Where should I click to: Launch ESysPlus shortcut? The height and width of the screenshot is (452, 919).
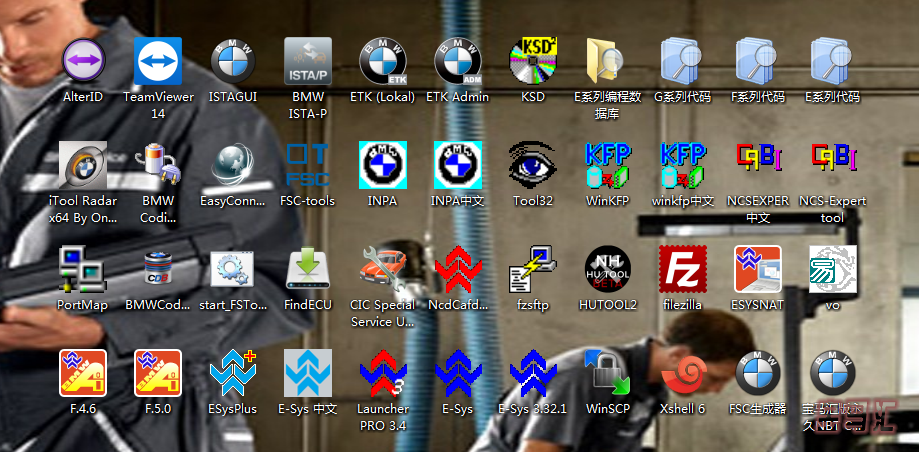[x=233, y=373]
